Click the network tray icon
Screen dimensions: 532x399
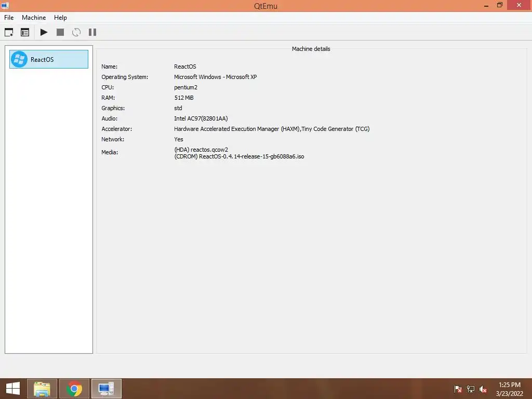click(x=471, y=389)
